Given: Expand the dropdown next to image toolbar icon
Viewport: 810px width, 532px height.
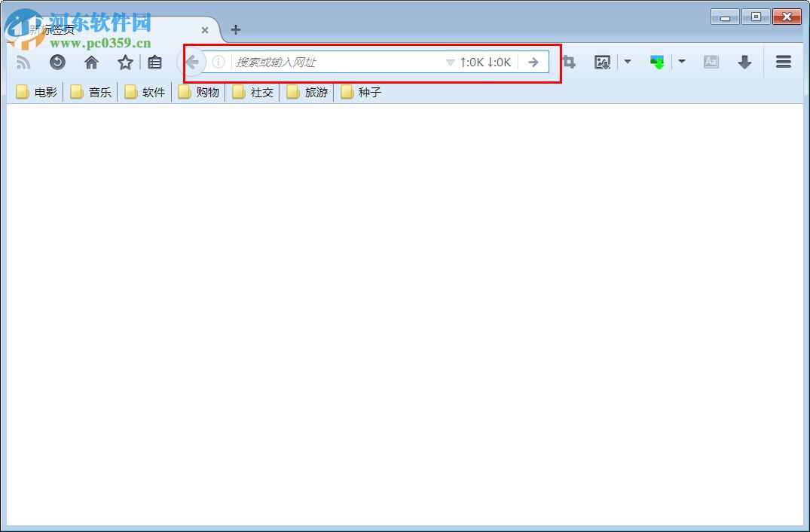Looking at the screenshot, I should 628,62.
